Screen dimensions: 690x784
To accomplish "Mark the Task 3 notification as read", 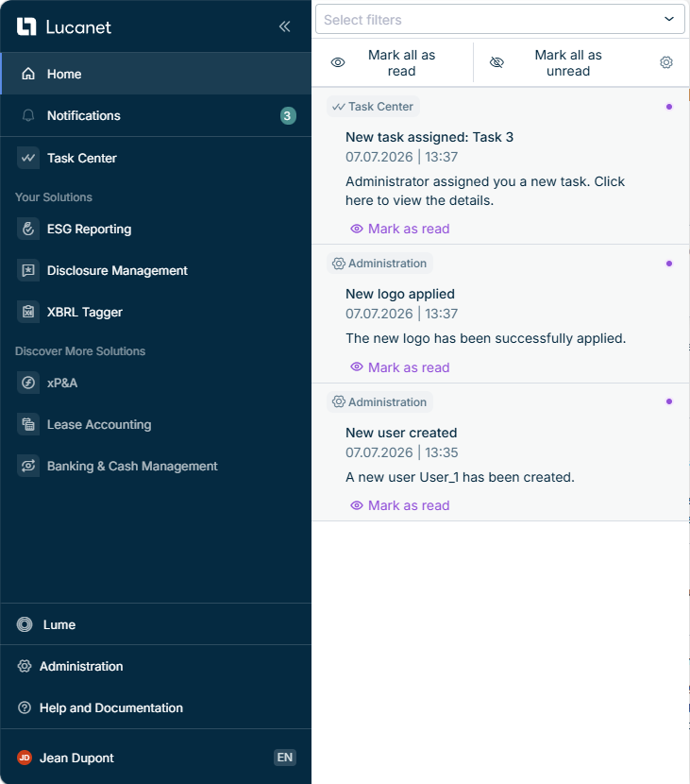I will 400,229.
